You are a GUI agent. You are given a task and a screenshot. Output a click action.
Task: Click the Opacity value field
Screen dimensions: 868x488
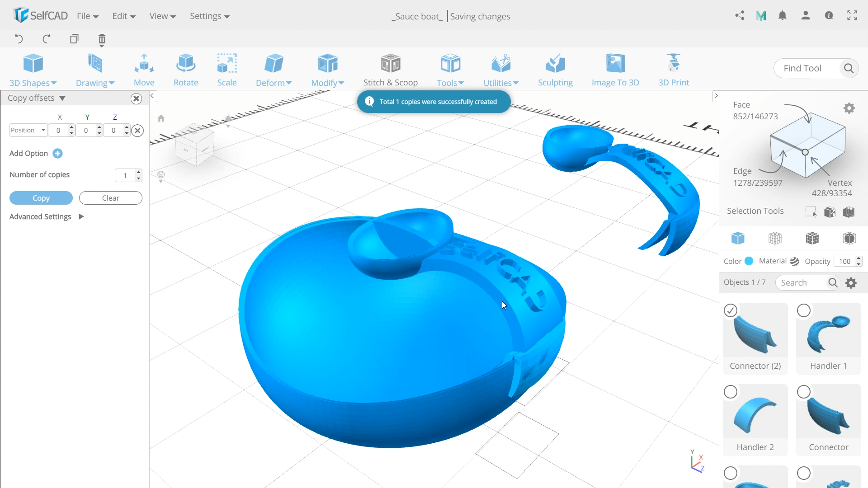click(x=845, y=261)
